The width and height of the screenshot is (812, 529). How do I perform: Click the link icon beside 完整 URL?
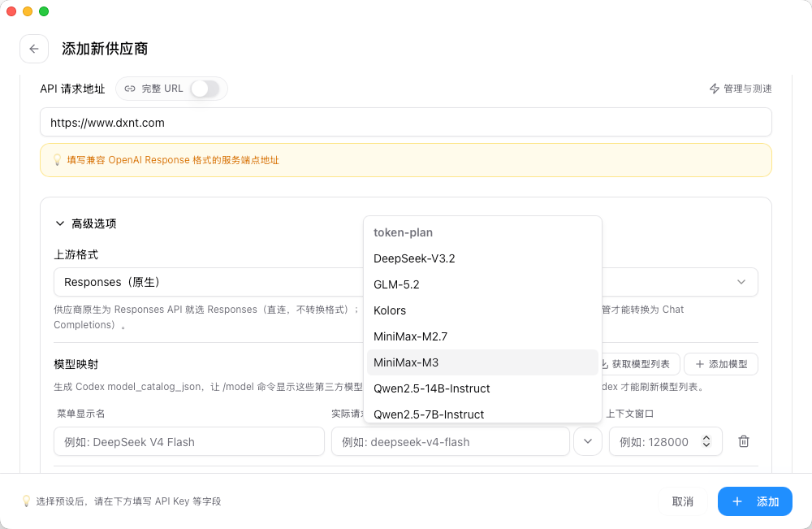[130, 89]
